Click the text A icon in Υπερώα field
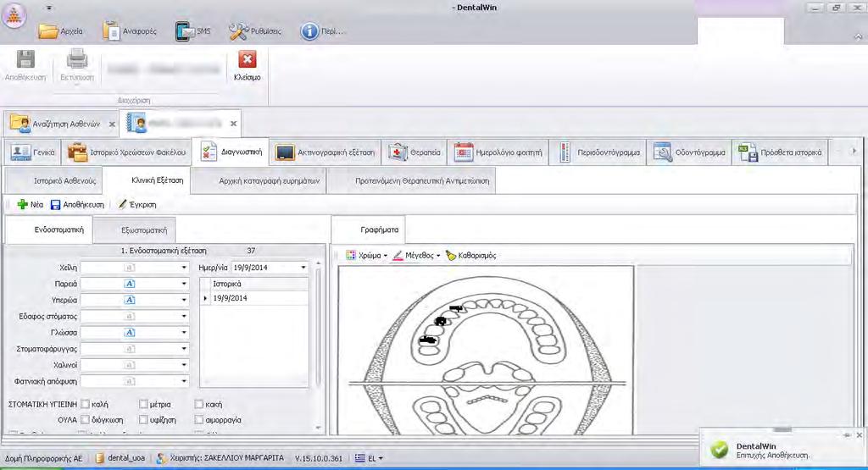 click(130, 300)
